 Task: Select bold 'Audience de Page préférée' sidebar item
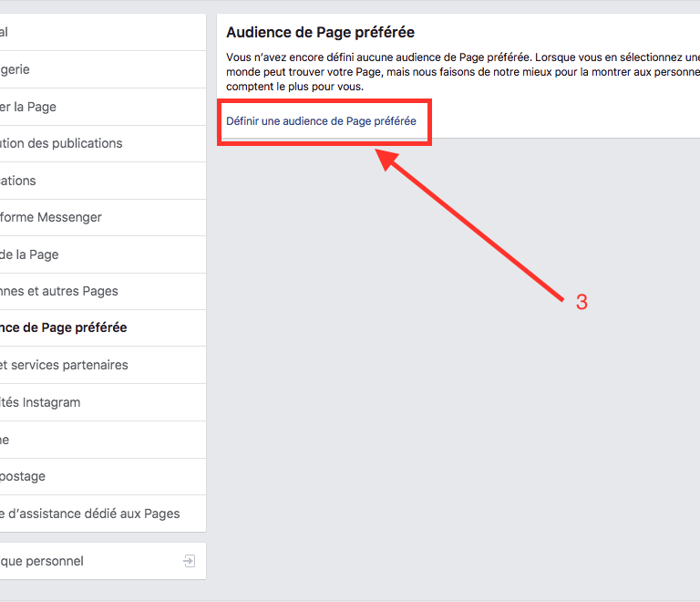pyautogui.click(x=66, y=327)
